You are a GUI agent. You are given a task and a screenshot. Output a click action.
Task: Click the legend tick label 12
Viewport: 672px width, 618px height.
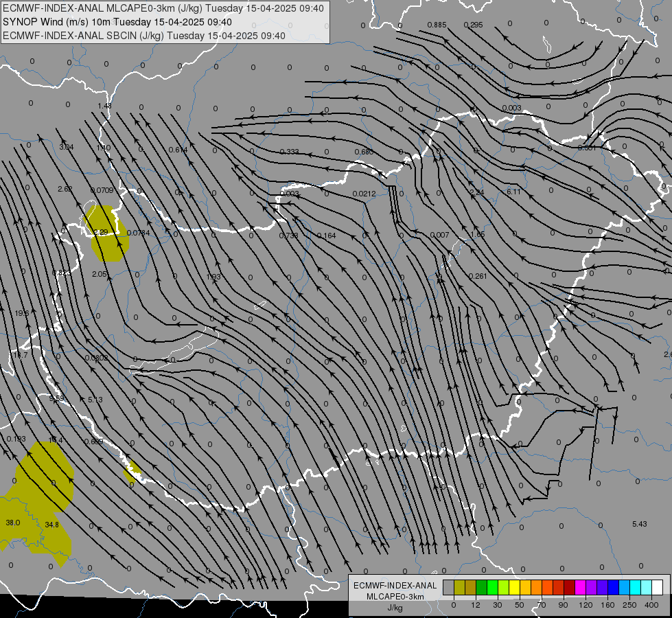475,605
